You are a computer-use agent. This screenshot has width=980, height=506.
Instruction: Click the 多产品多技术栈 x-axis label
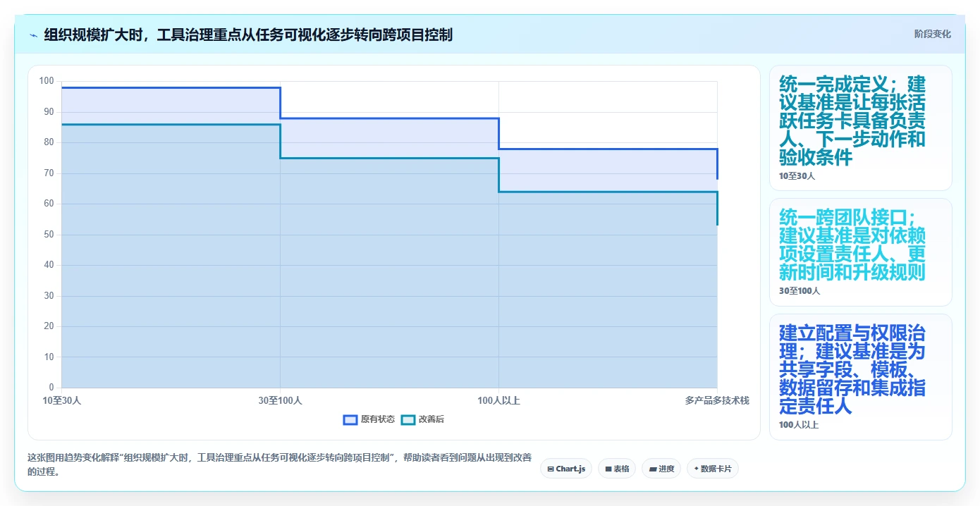(x=717, y=401)
